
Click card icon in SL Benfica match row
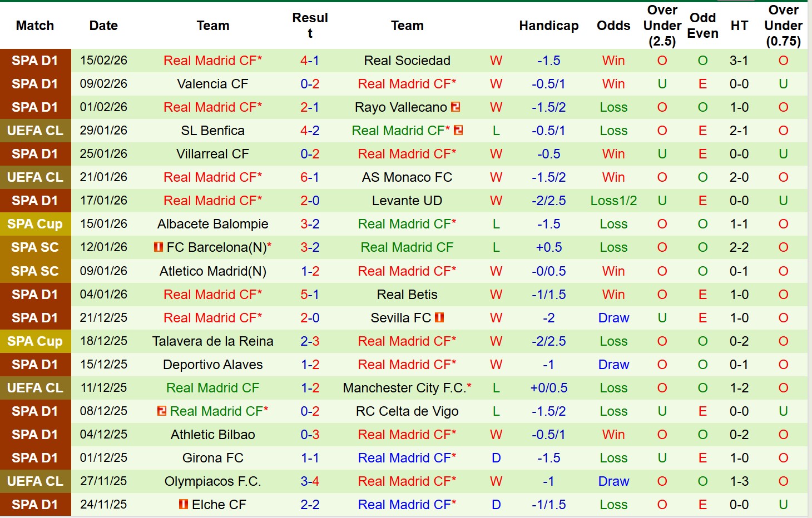tap(458, 130)
